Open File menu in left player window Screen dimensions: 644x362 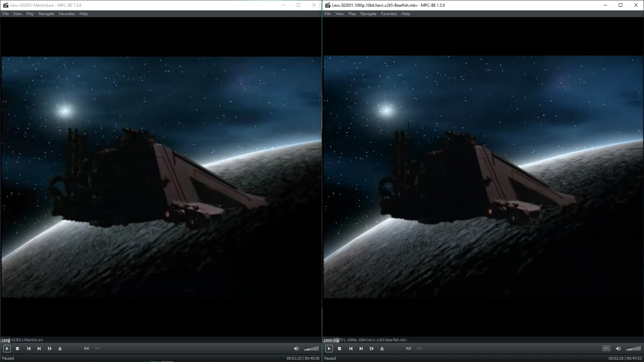point(6,14)
